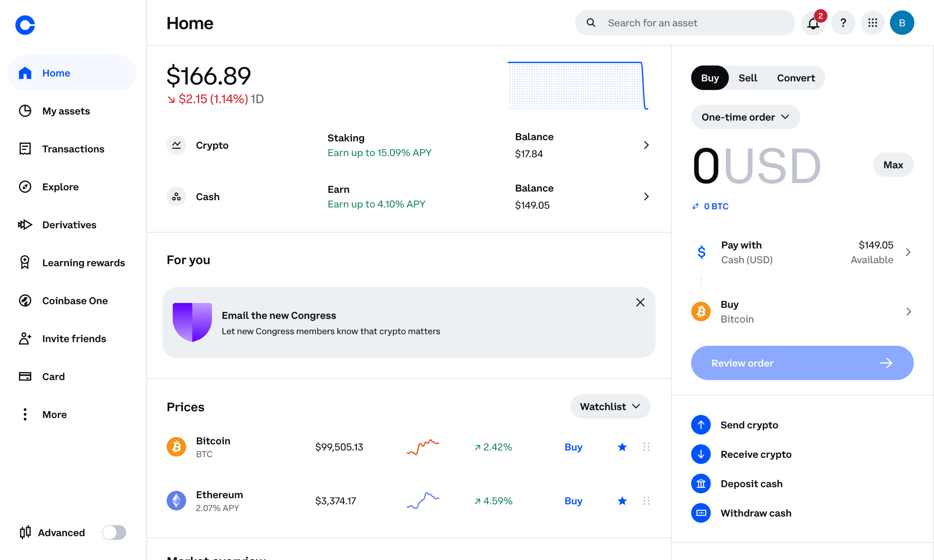Click Buy link in the Ethereum row
Image resolution: width=934 pixels, height=560 pixels.
click(573, 501)
